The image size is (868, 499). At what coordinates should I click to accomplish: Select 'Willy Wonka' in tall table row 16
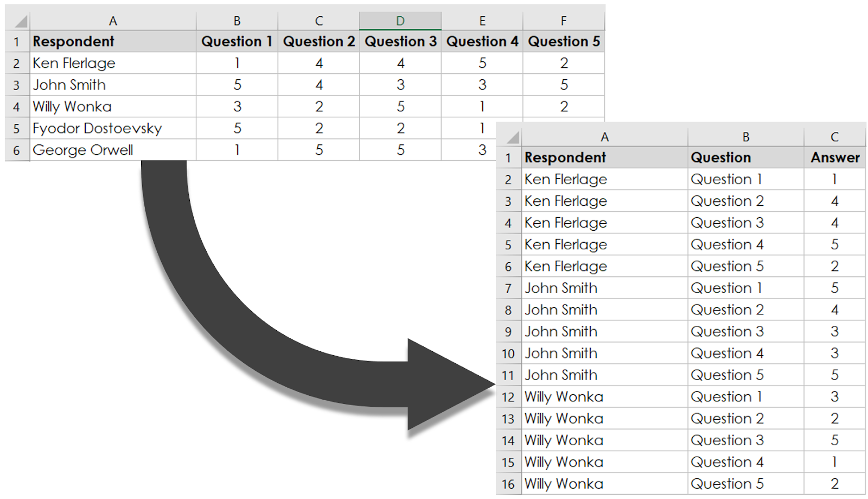pos(605,484)
